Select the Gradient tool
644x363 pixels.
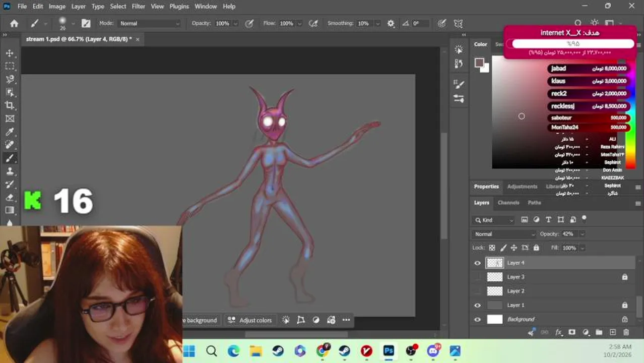(x=10, y=210)
